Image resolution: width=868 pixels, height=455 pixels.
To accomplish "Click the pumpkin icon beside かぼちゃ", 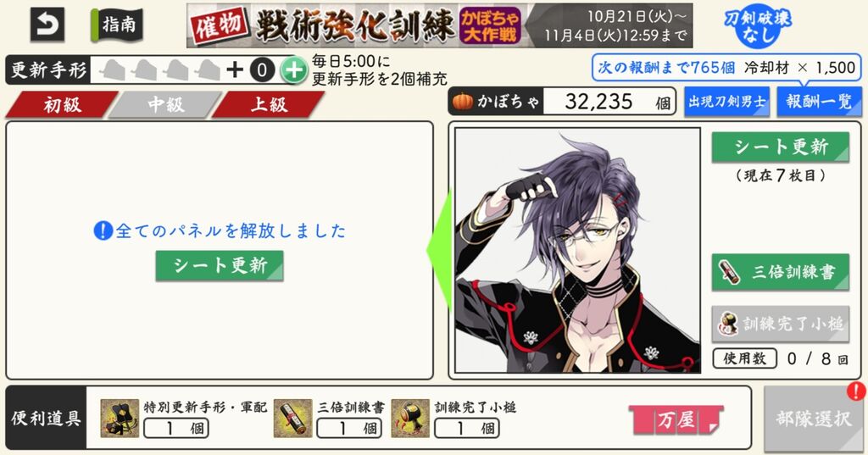I will (x=463, y=102).
